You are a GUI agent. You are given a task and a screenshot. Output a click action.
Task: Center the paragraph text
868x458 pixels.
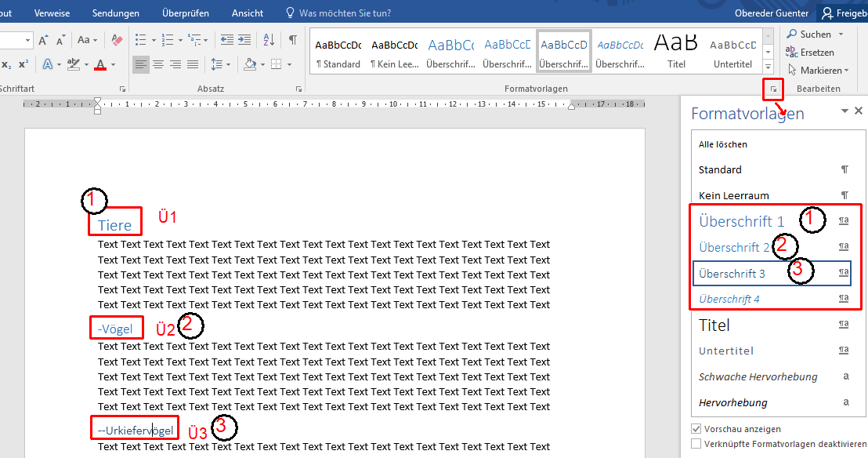158,65
